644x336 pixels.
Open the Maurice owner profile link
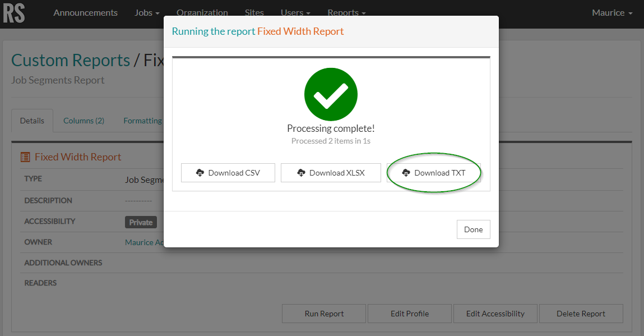[x=143, y=242]
